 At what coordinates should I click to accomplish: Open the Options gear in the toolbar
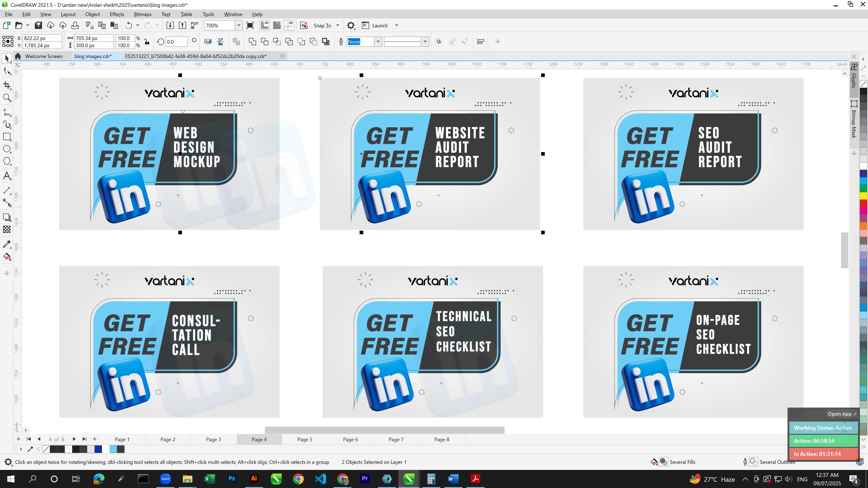click(351, 25)
